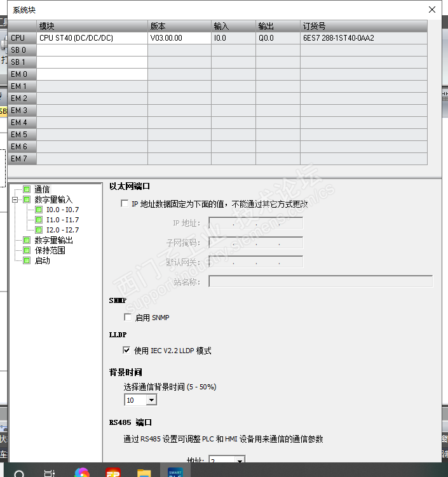Select the EM 5 row header

pyautogui.click(x=22, y=135)
